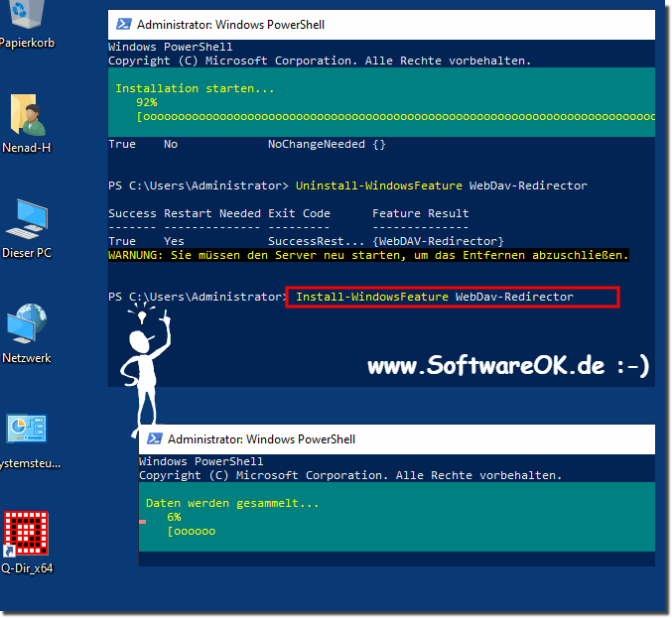The height and width of the screenshot is (618, 672).
Task: Open the Nenad-H user folder icon
Action: tap(27, 115)
